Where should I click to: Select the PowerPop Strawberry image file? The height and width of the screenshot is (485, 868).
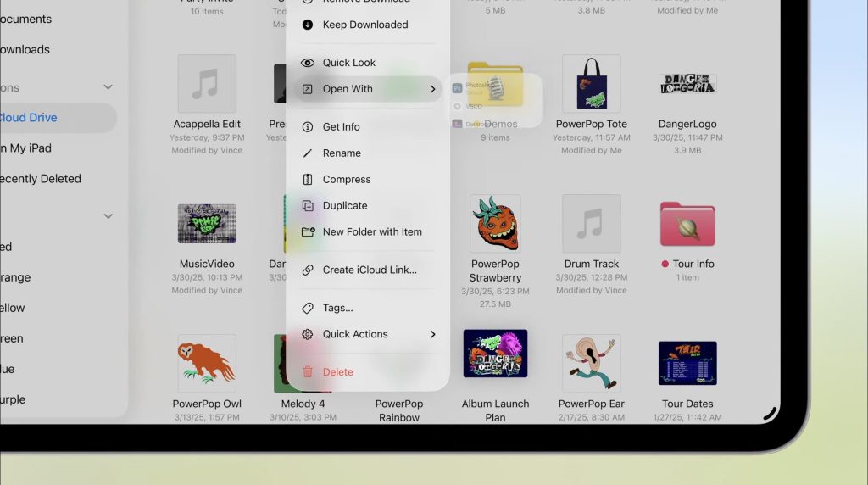click(495, 224)
